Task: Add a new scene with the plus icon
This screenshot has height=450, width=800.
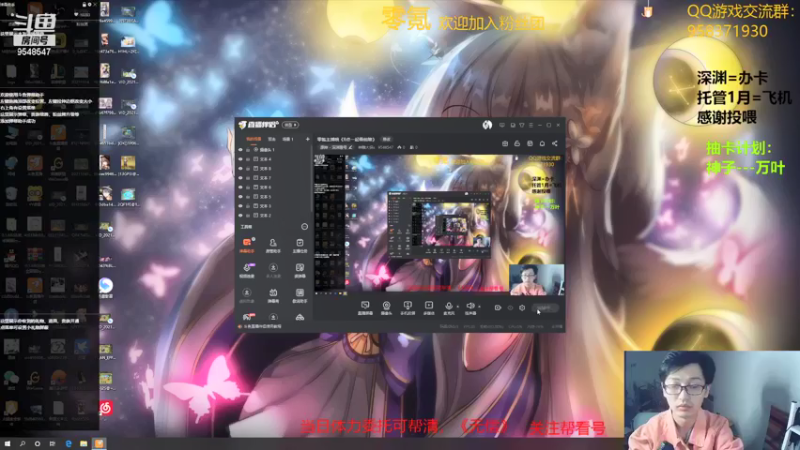Action: (307, 139)
